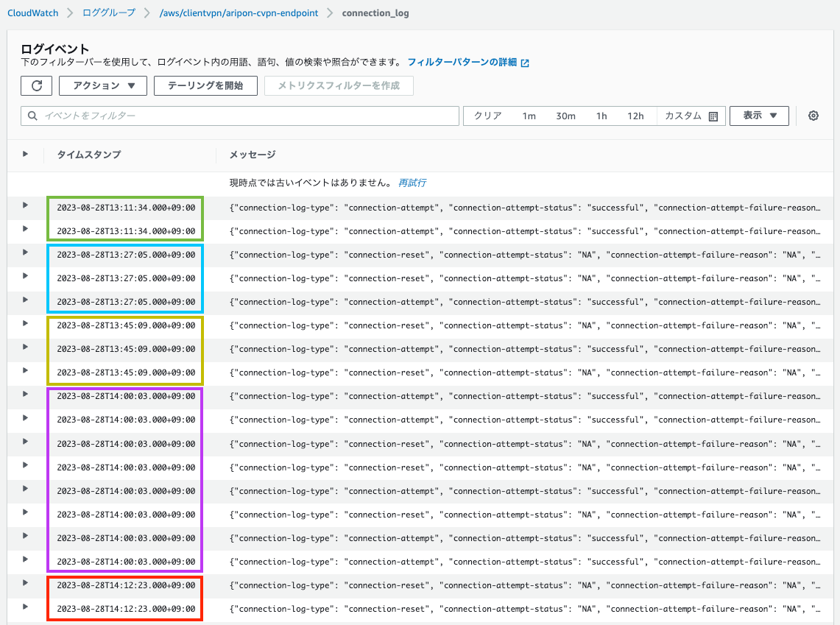Select the 12h time range
Screen dimensions: 840x625
pos(636,116)
